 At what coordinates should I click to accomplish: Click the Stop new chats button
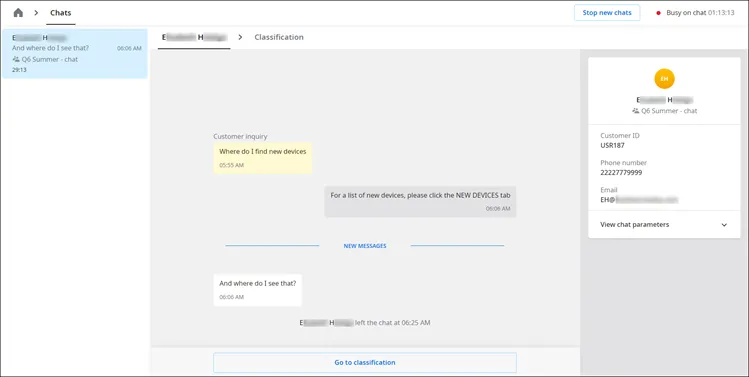[607, 13]
